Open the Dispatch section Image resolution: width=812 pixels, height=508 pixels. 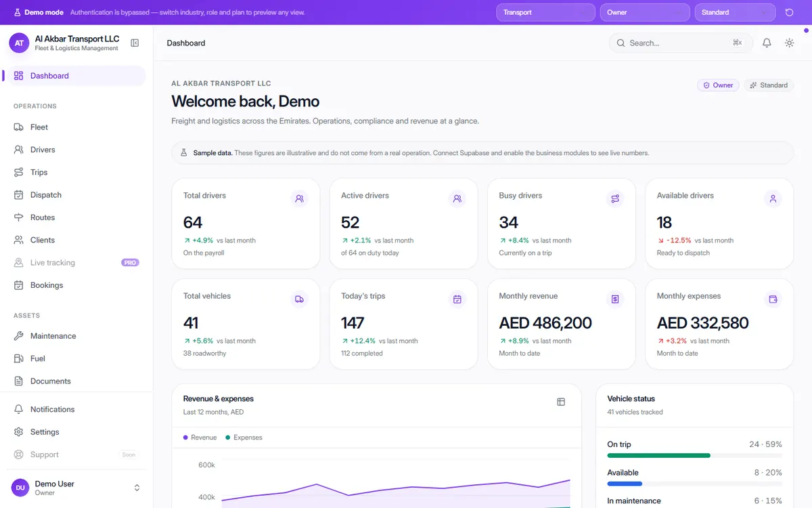(x=76, y=195)
